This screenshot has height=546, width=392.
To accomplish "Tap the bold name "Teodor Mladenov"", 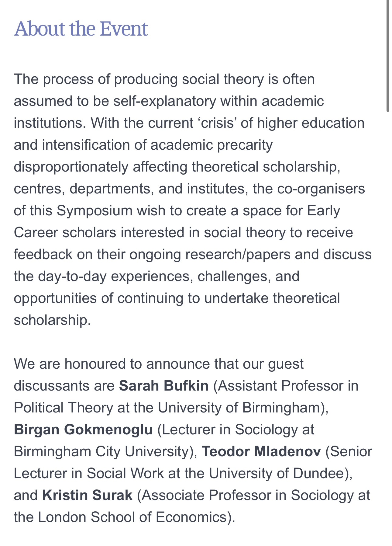I will coord(261,451).
